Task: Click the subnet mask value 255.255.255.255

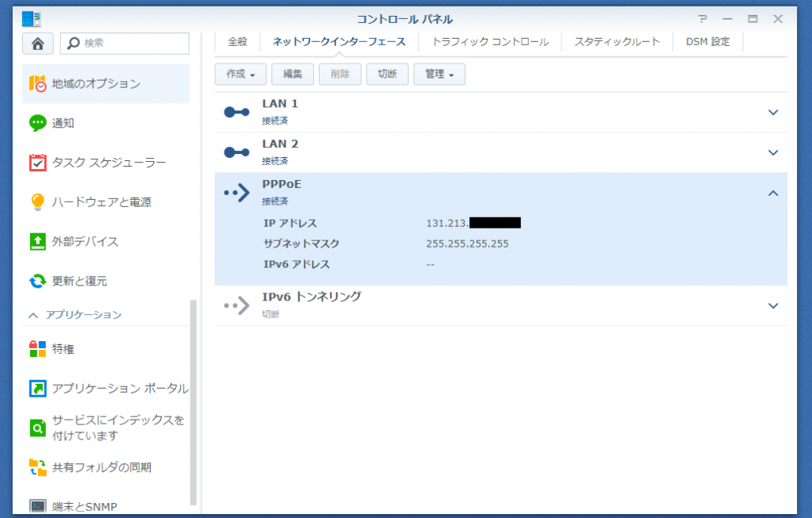Action: 467,244
